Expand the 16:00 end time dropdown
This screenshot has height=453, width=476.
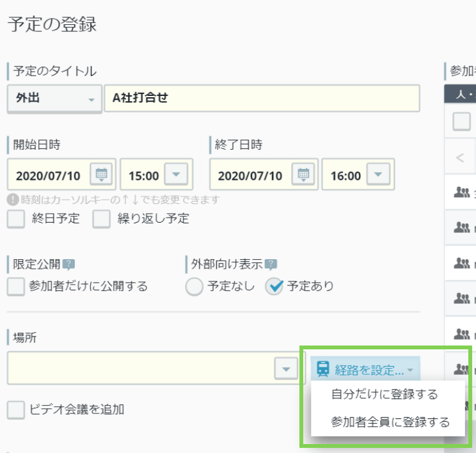pyautogui.click(x=378, y=174)
